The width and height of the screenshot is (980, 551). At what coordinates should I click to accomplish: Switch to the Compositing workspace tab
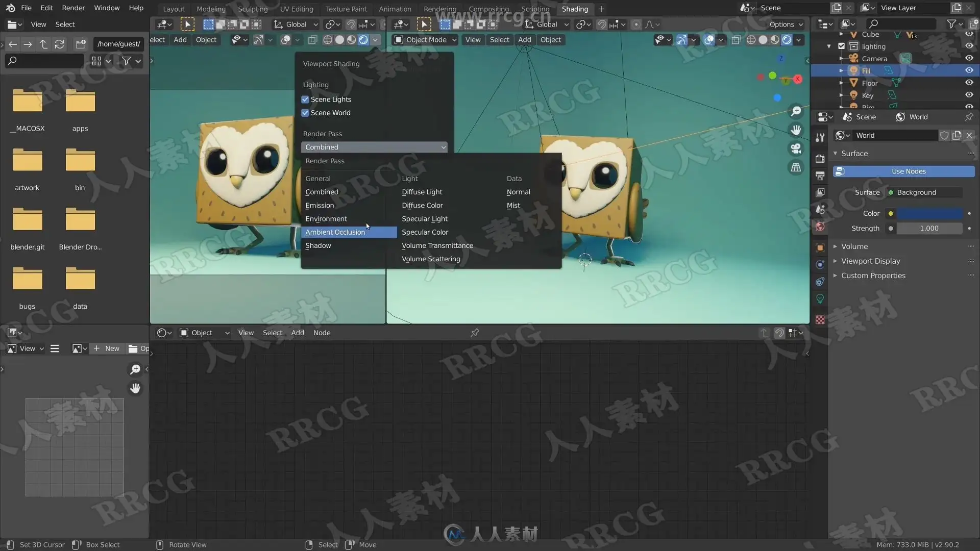pyautogui.click(x=488, y=9)
